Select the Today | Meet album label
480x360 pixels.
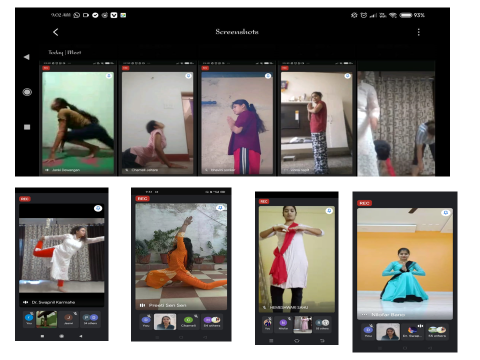65,52
